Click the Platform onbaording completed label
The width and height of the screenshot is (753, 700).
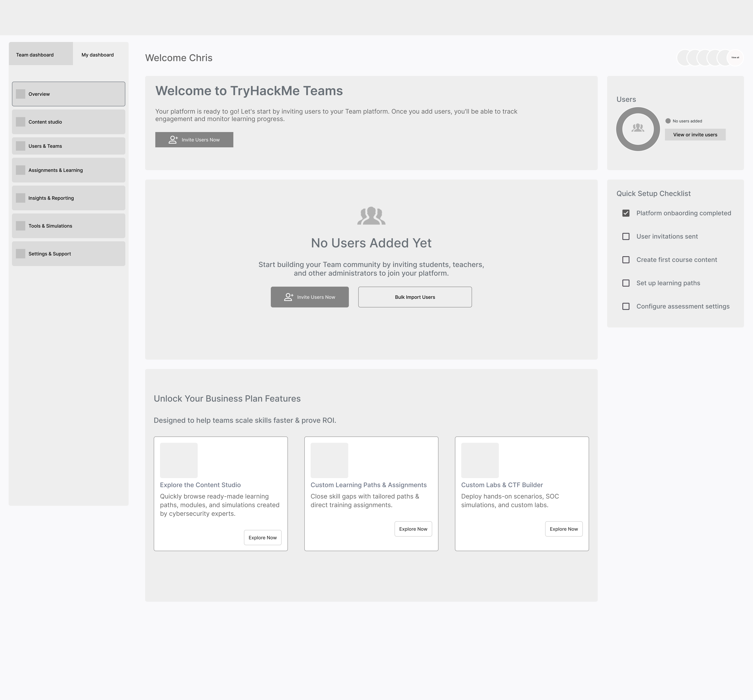tap(684, 213)
